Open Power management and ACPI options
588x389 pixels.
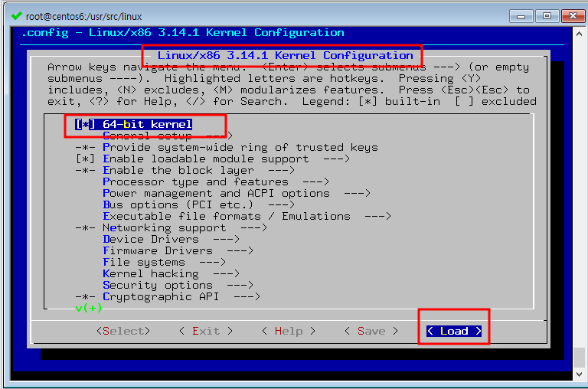click(237, 193)
